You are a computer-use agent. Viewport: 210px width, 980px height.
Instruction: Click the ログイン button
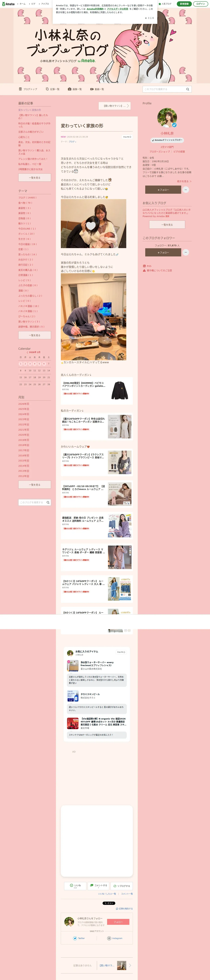(x=201, y=4)
